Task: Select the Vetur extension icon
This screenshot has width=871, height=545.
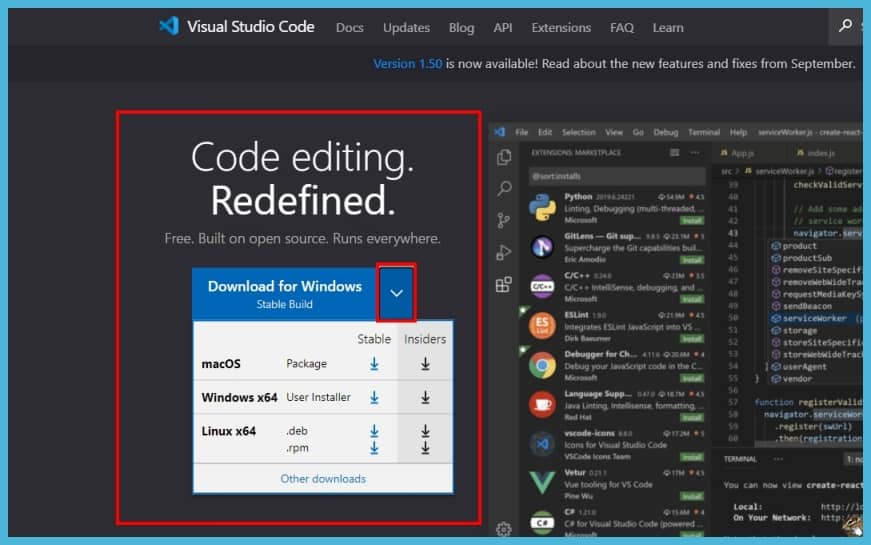Action: (542, 483)
